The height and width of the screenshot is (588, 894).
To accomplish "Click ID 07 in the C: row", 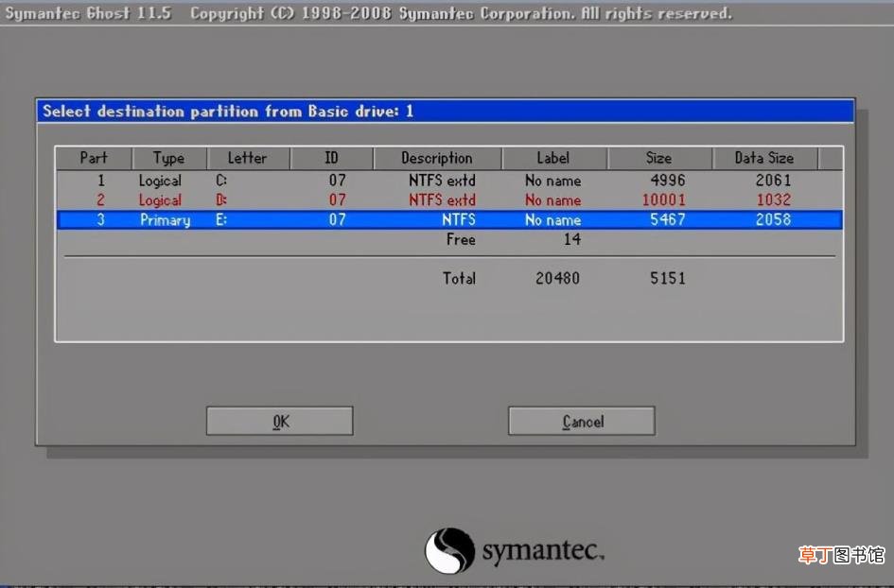I will (338, 181).
